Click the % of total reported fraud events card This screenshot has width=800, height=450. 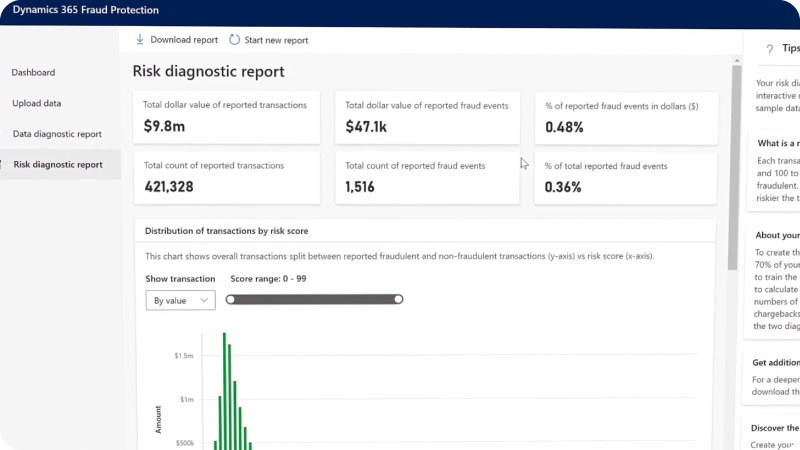point(626,178)
